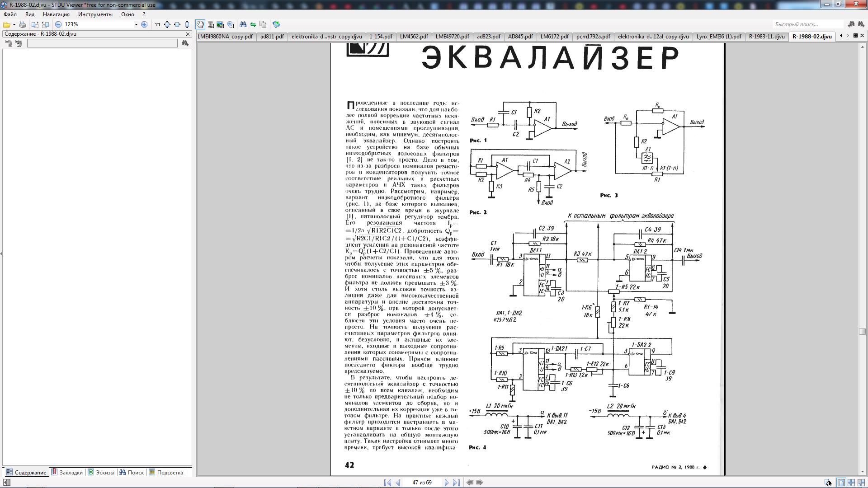
Task: Activate the select image tool
Action: tap(220, 24)
